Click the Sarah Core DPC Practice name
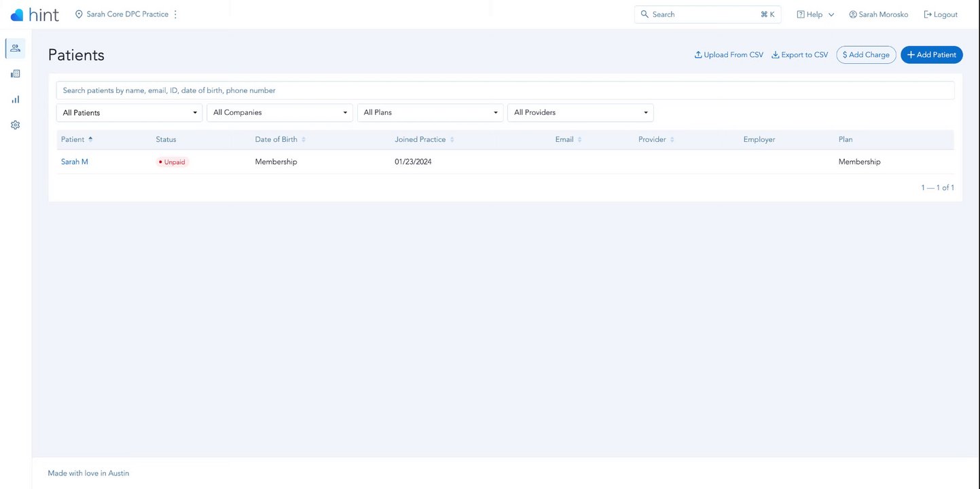 point(128,14)
